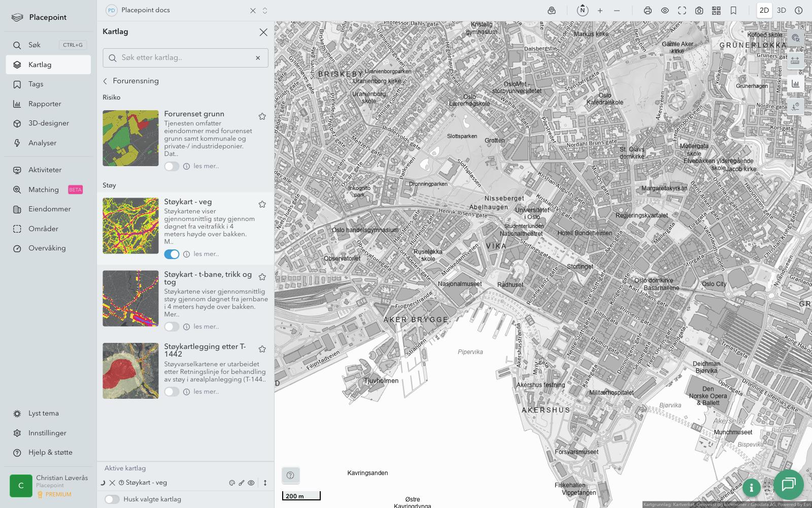The image size is (812, 508).
Task: Click the print map icon
Action: point(648,11)
